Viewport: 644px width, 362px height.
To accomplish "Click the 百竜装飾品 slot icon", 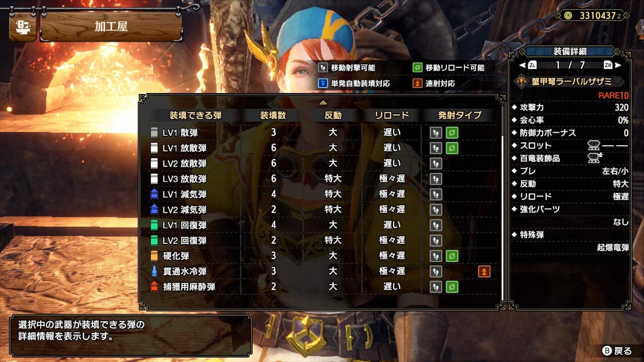I will 595,158.
